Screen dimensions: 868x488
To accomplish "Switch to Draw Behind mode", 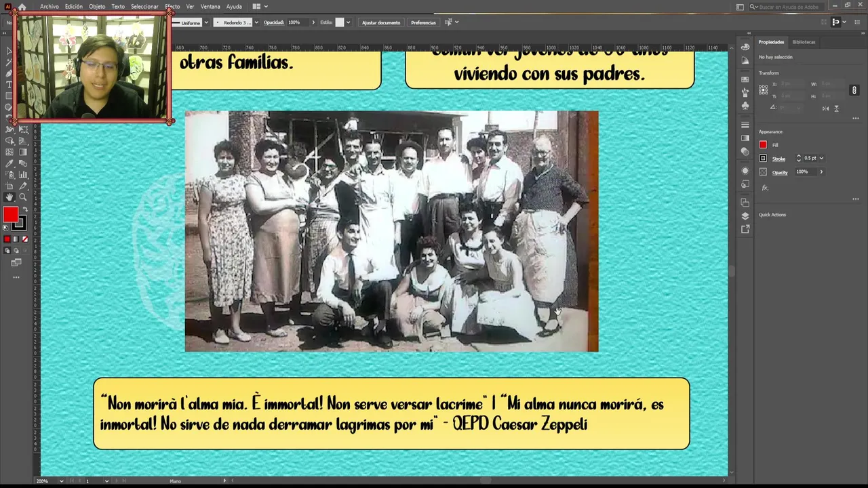I will [x=16, y=251].
